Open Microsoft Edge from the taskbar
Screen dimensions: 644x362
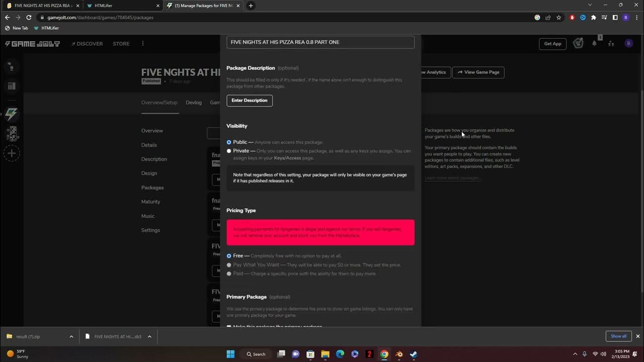(x=340, y=354)
